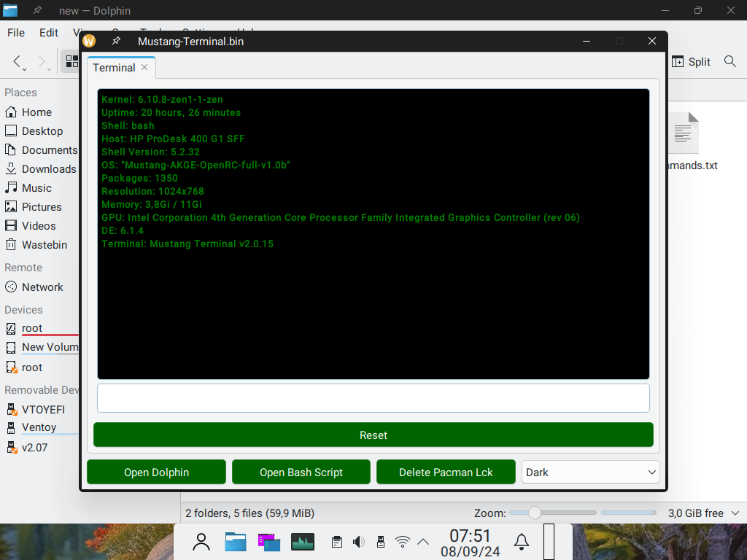Click Open Bash Script button
The height and width of the screenshot is (560, 747).
pos(301,472)
